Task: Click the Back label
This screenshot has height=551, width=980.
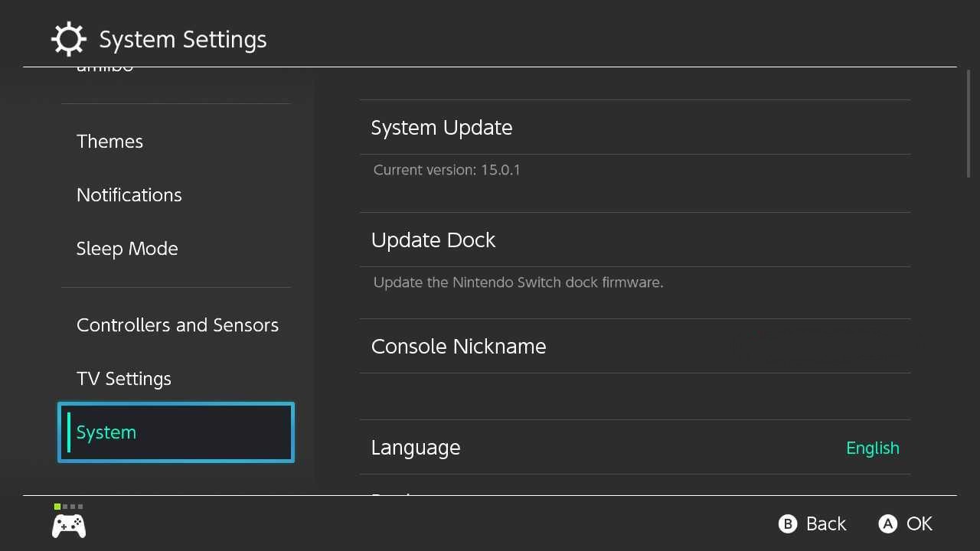Action: pos(825,524)
